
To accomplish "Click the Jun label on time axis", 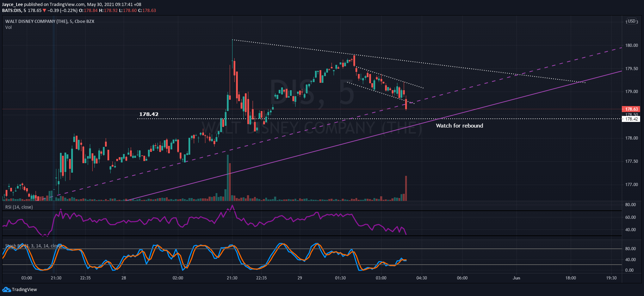I will pyautogui.click(x=516, y=278).
